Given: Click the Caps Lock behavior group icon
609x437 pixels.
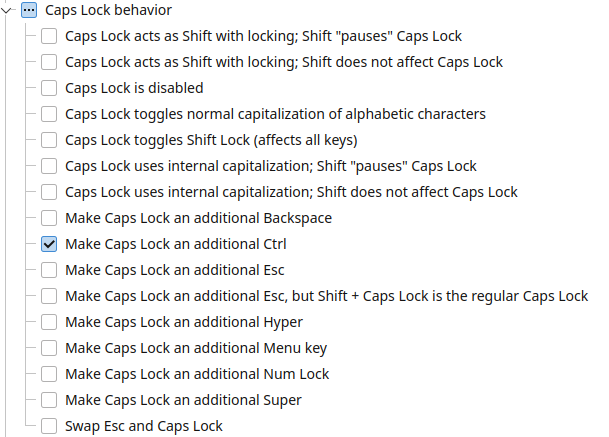Looking at the screenshot, I should [x=29, y=11].
